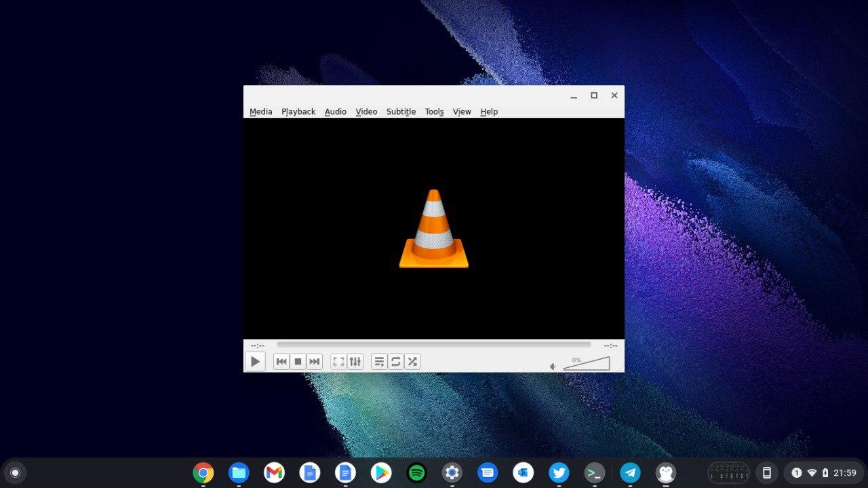Image resolution: width=868 pixels, height=488 pixels.
Task: Open the Playback menu
Action: pos(298,112)
